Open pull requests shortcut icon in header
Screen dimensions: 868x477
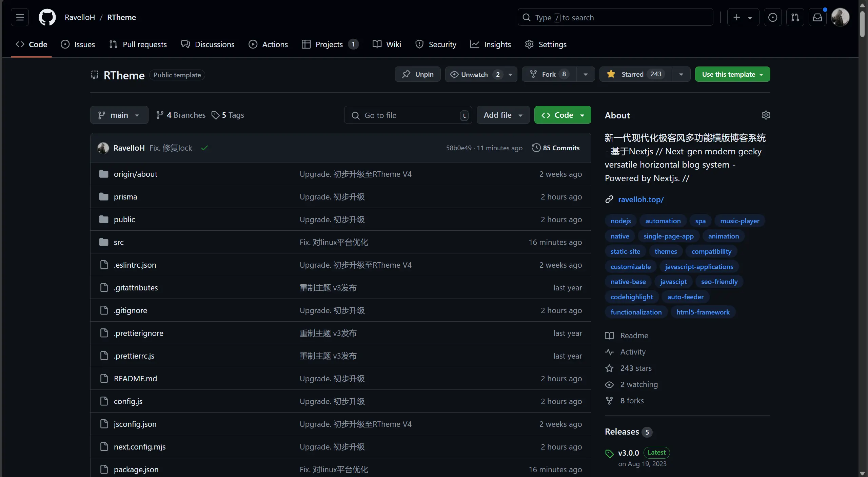[795, 17]
